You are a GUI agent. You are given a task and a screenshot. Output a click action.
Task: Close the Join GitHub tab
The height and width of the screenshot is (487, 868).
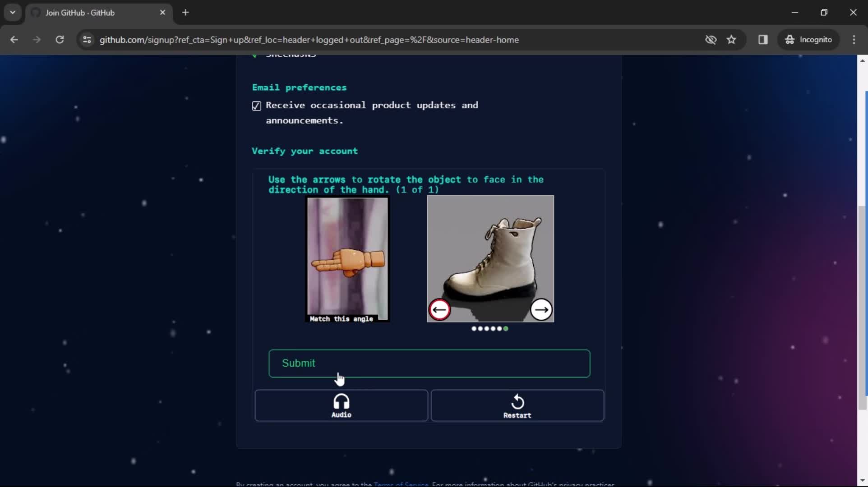tap(162, 13)
